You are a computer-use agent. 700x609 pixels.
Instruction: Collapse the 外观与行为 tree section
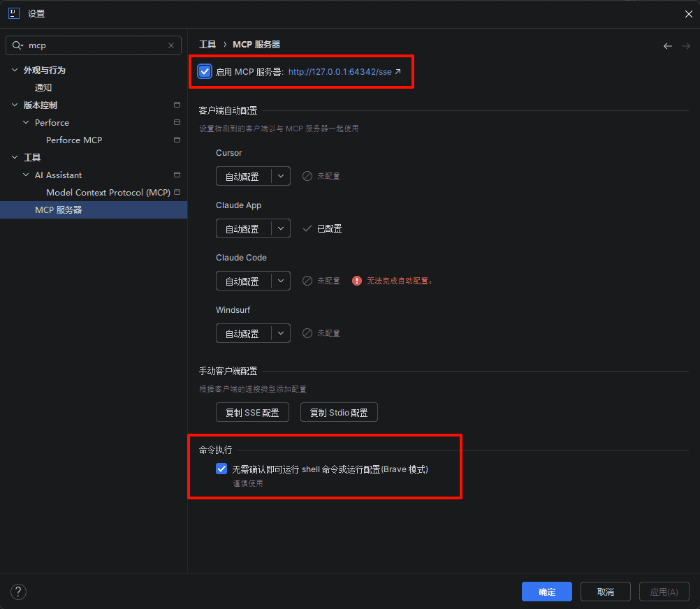point(15,70)
